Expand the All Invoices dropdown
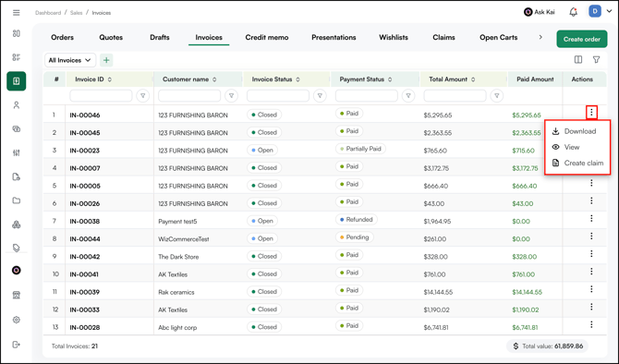 70,60
